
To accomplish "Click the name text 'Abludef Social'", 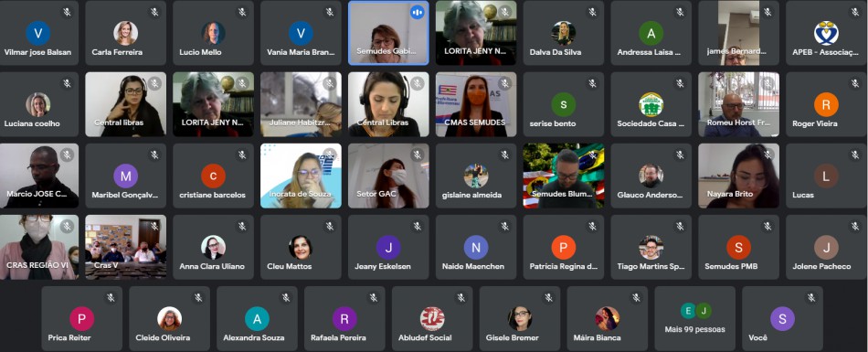I will coord(425,338).
